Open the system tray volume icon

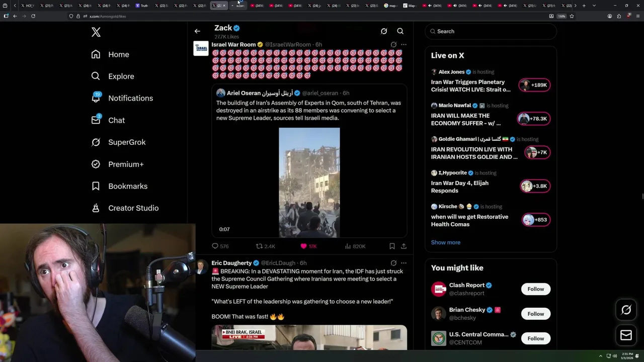(614, 356)
